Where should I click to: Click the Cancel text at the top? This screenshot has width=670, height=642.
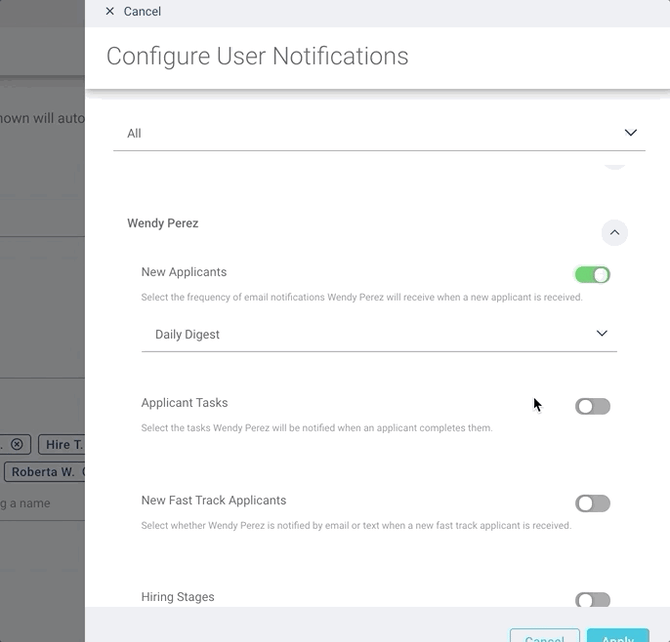pyautogui.click(x=142, y=11)
